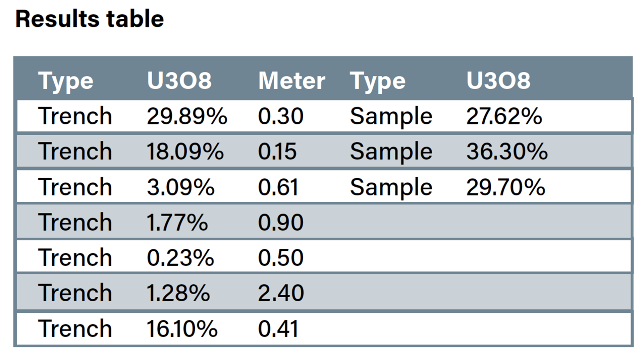
Task: Click 'Trench' in the 16.10% row
Action: click(75, 329)
